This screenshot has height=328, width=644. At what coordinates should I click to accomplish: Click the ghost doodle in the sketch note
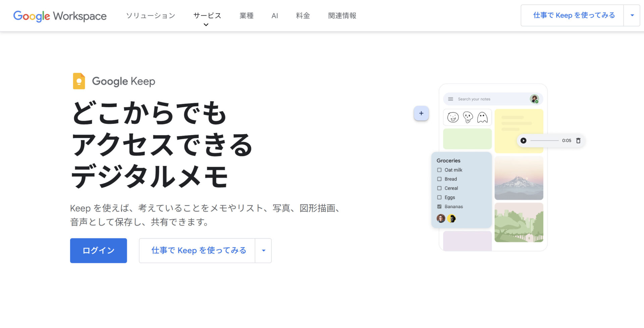482,117
